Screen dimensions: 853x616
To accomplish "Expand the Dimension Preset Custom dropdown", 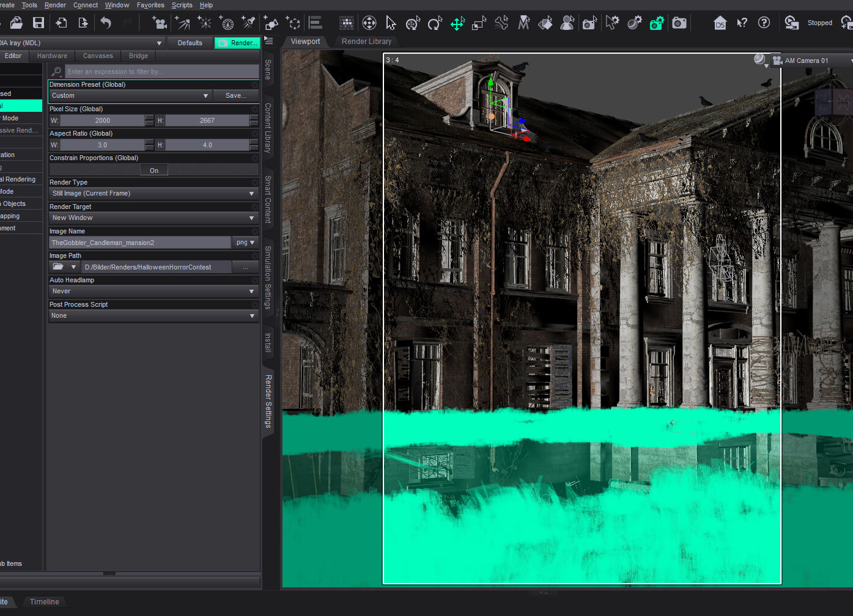I will 130,96.
